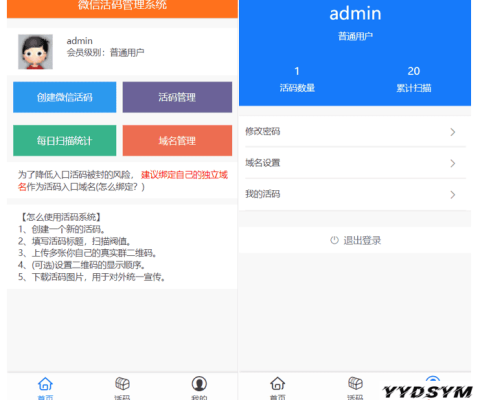Open 修改密码 menu row
The height and width of the screenshot is (400, 480).
pos(355,131)
